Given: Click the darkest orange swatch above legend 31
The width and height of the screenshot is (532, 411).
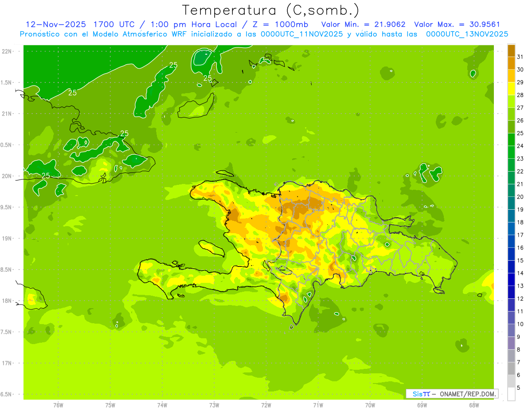Looking at the screenshot, I should pyautogui.click(x=511, y=50).
